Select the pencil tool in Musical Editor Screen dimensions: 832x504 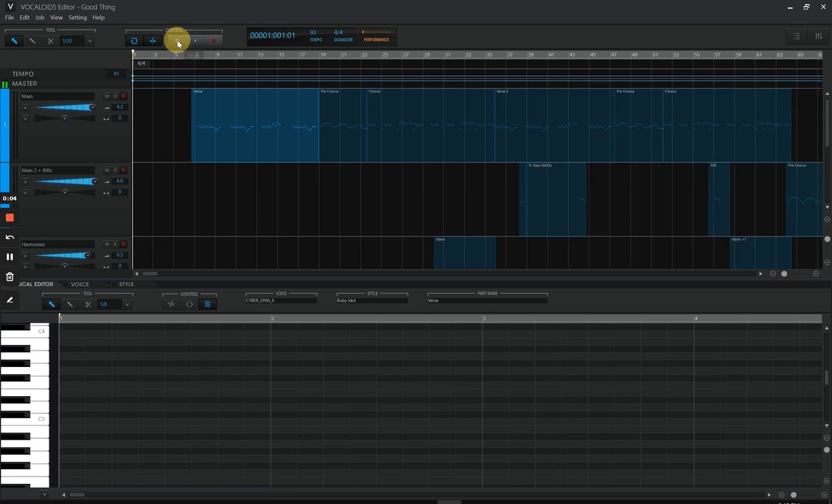pyautogui.click(x=51, y=304)
